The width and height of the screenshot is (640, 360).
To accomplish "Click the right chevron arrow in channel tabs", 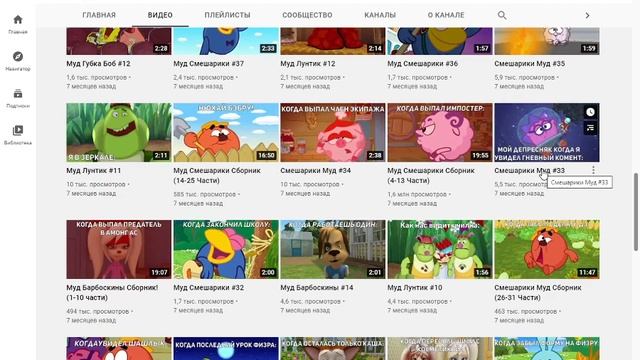I will [x=587, y=16].
